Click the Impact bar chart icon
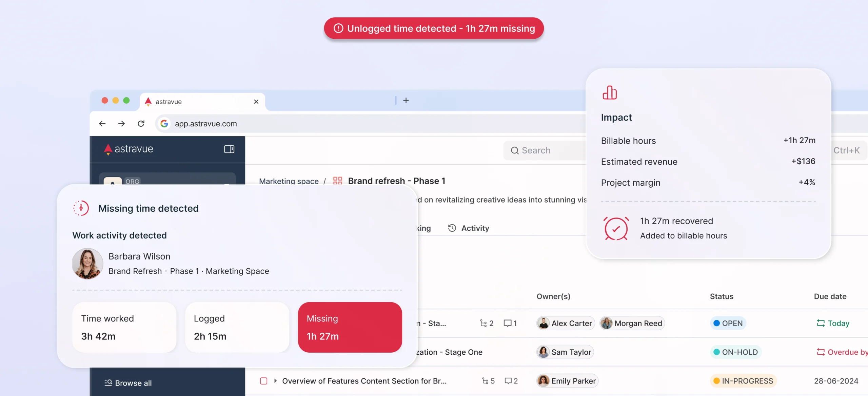The image size is (868, 396). [610, 92]
